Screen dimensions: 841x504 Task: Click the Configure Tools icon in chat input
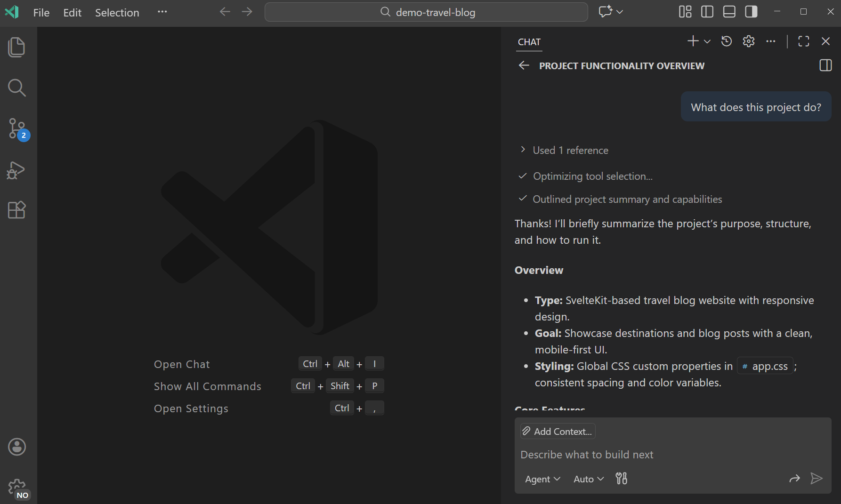(622, 479)
